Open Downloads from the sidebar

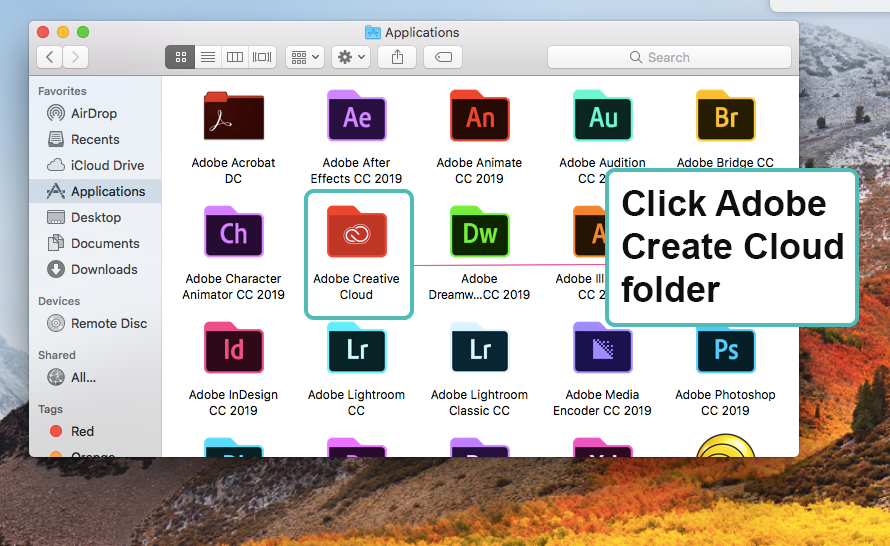[x=95, y=270]
